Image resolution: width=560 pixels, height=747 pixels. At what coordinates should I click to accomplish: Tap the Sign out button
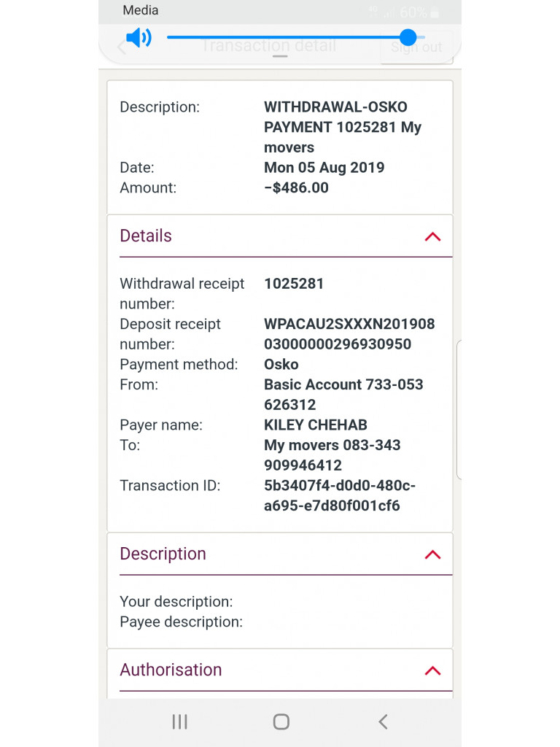[x=416, y=47]
